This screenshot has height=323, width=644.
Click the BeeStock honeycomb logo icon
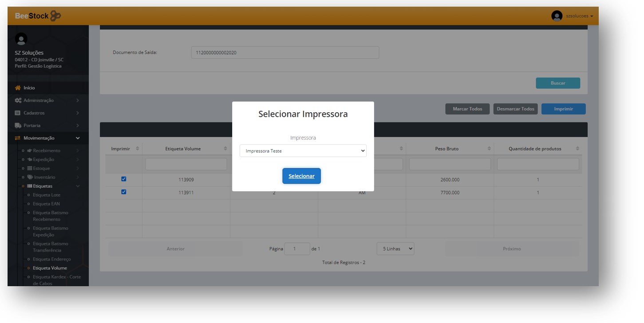pyautogui.click(x=55, y=16)
